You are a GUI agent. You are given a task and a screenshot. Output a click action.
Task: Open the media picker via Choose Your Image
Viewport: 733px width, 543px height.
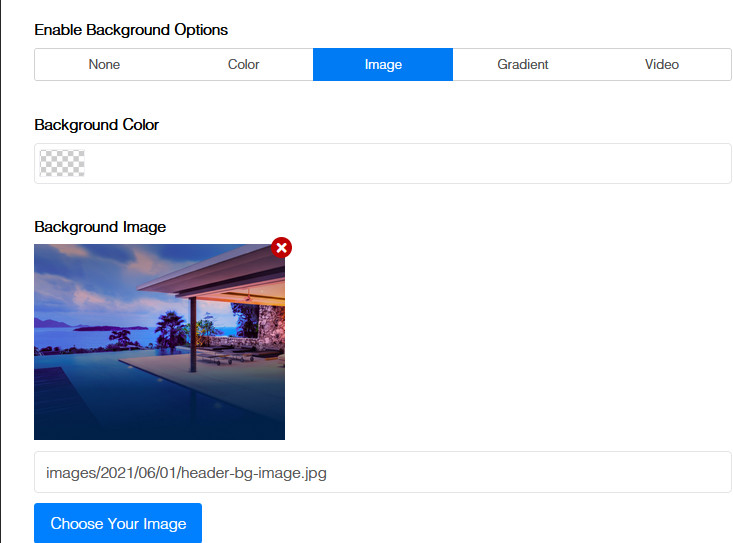pos(118,523)
